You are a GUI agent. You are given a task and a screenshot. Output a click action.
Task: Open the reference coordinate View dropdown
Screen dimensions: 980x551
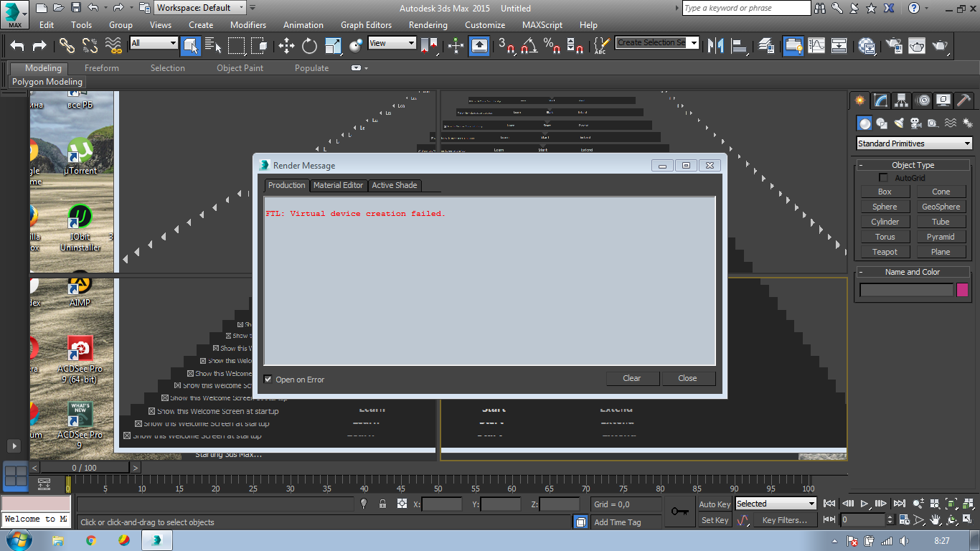(392, 43)
